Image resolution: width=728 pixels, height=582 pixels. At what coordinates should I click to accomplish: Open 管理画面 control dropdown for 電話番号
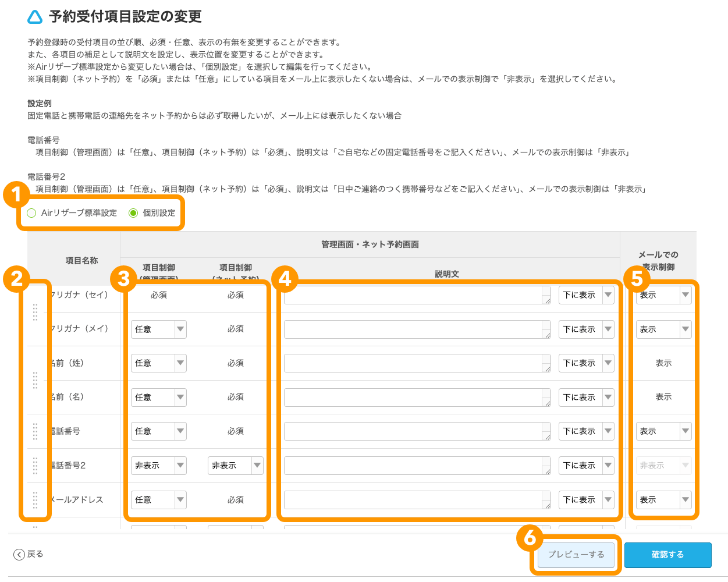[159, 431]
